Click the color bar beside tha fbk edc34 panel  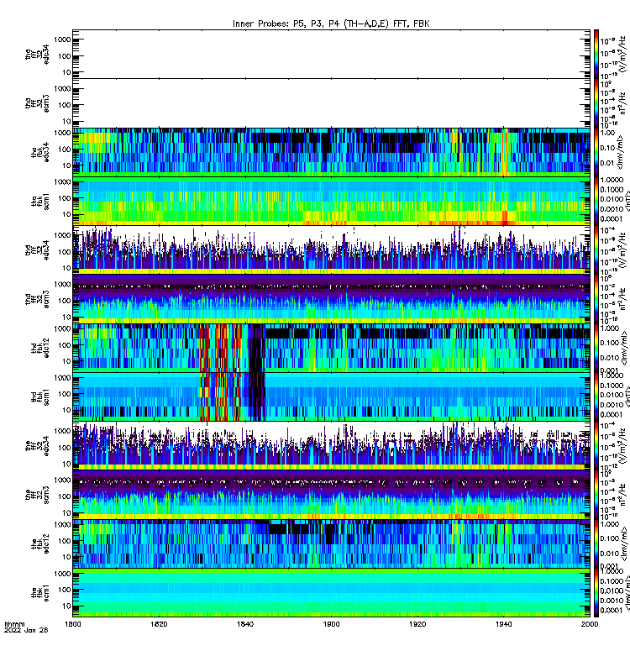coord(596,152)
